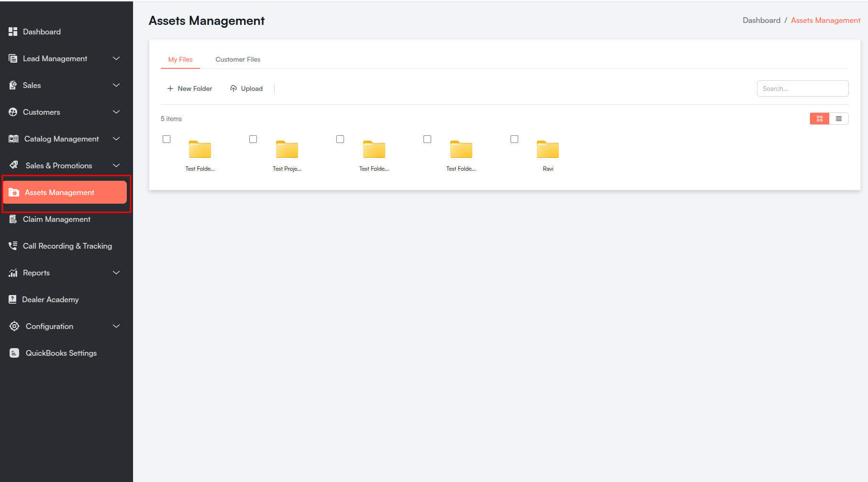Screen dimensions: 868x482
Task: Click the Dashboard grid icon in sidebar
Action: coord(13,32)
